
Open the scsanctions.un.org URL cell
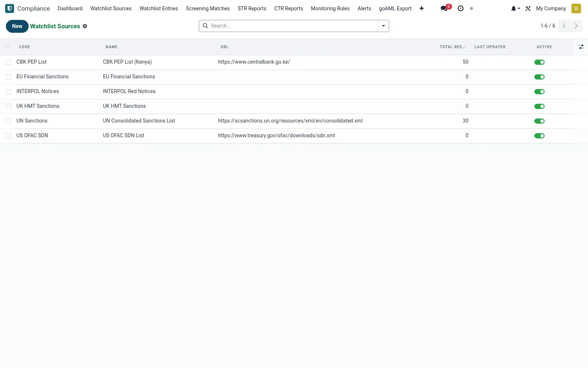[290, 121]
